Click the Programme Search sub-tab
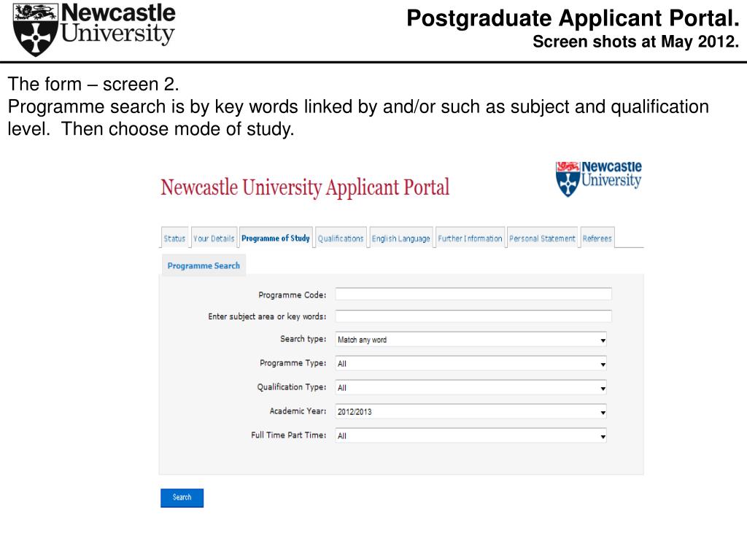The height and width of the screenshot is (560, 747). point(204,265)
